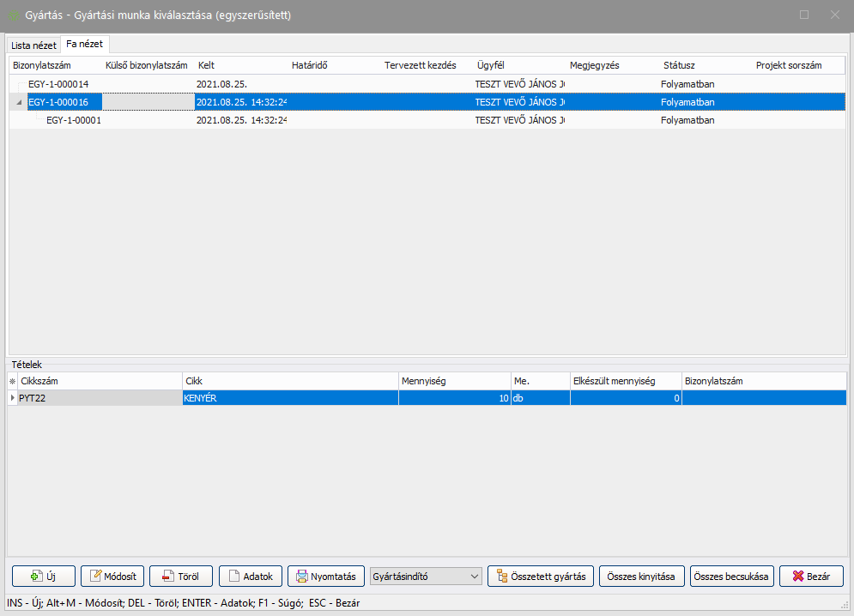Open Adatok via the document icon
The image size is (854, 616).
pyautogui.click(x=234, y=577)
